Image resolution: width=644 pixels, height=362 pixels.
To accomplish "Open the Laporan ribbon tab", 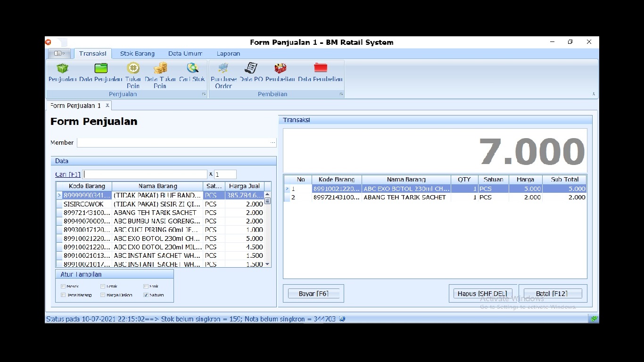I will (x=228, y=54).
